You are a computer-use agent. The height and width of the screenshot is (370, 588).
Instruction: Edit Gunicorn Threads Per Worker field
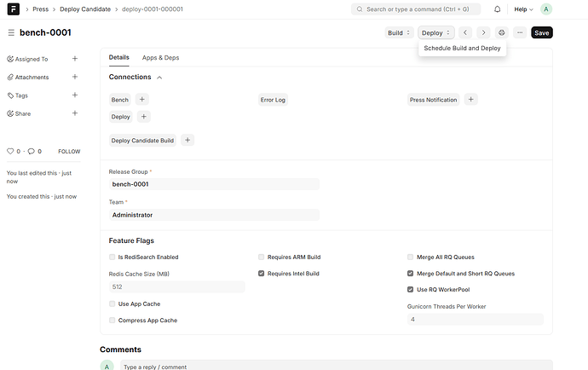pos(476,320)
